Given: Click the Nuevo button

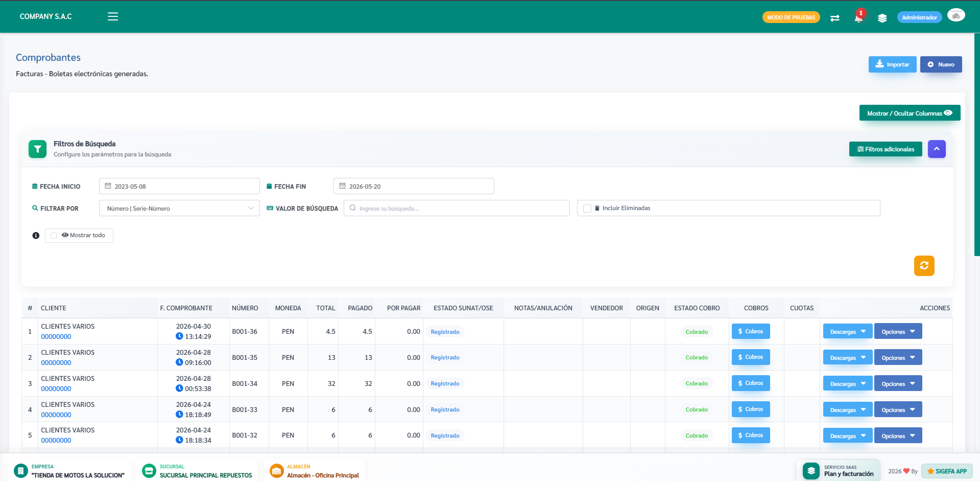Looking at the screenshot, I should point(941,64).
